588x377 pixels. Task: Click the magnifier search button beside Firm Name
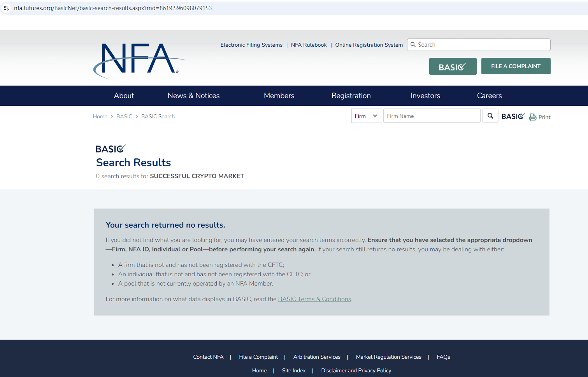[x=490, y=116]
